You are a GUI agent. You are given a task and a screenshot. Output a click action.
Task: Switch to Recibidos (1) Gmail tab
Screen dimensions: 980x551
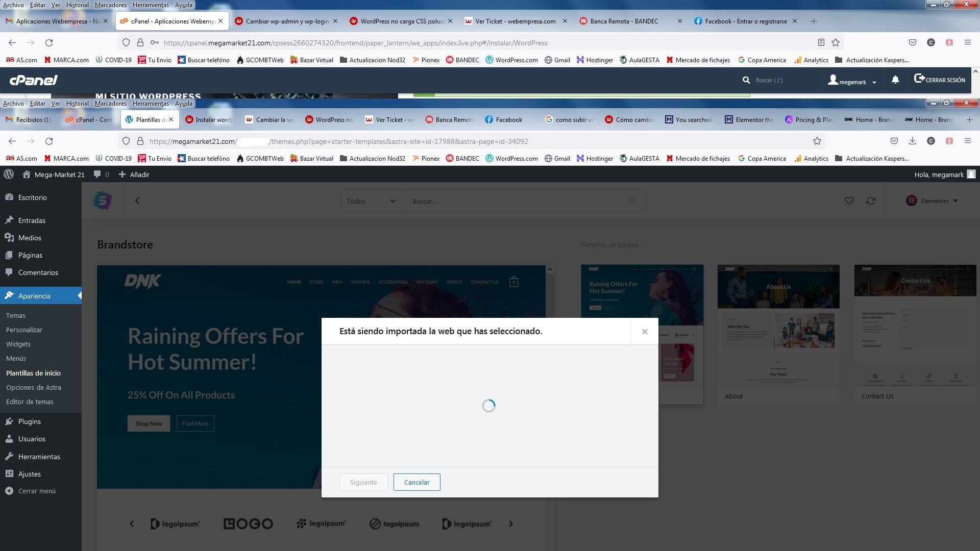click(x=30, y=119)
